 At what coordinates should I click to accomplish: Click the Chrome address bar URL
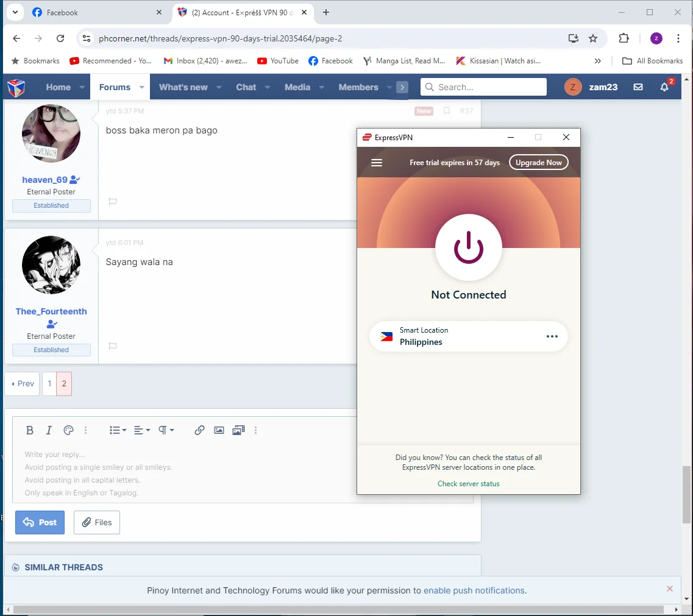click(220, 38)
